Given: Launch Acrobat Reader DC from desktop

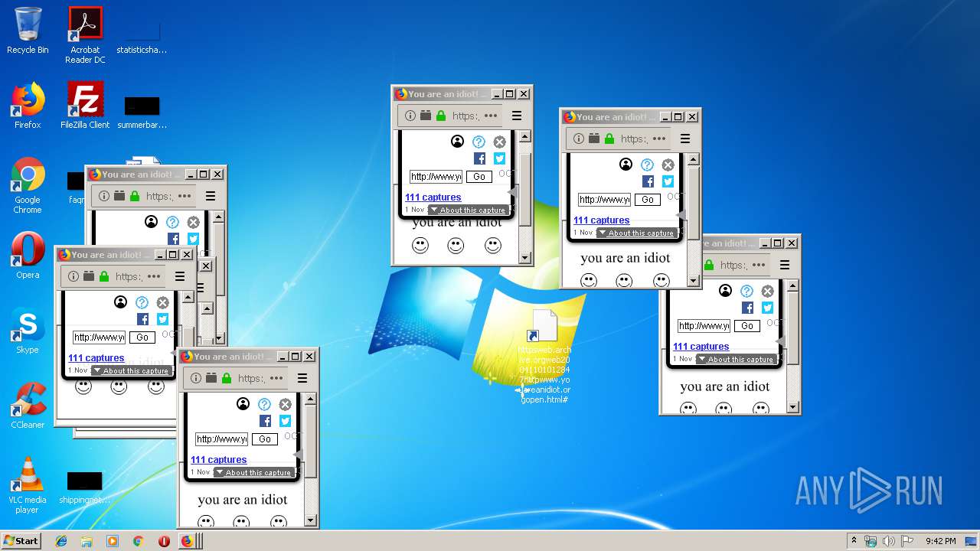Looking at the screenshot, I should 85,34.
